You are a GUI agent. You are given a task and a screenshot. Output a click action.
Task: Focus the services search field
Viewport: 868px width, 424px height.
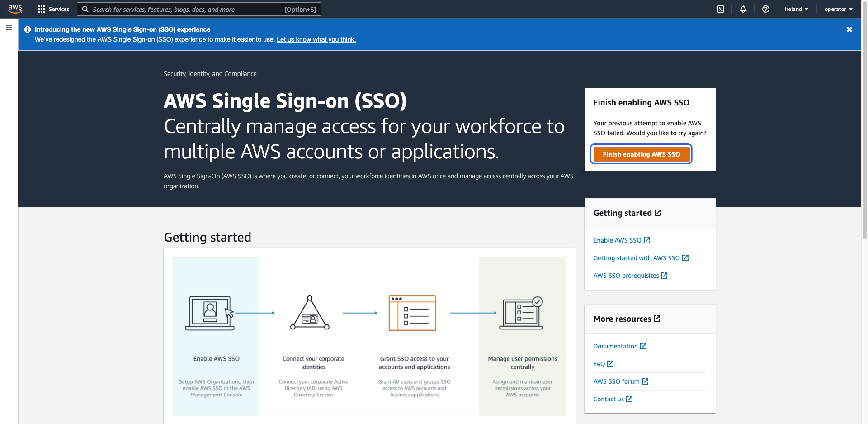click(199, 9)
